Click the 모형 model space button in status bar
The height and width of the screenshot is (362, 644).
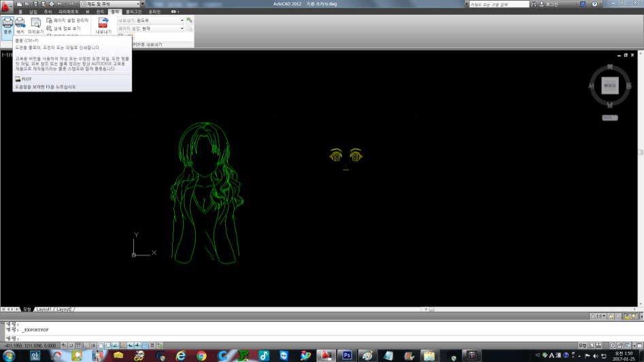[x=582, y=346]
